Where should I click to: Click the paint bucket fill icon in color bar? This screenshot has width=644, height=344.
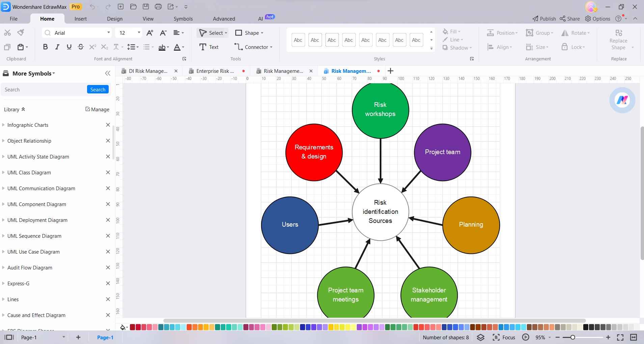pos(123,327)
